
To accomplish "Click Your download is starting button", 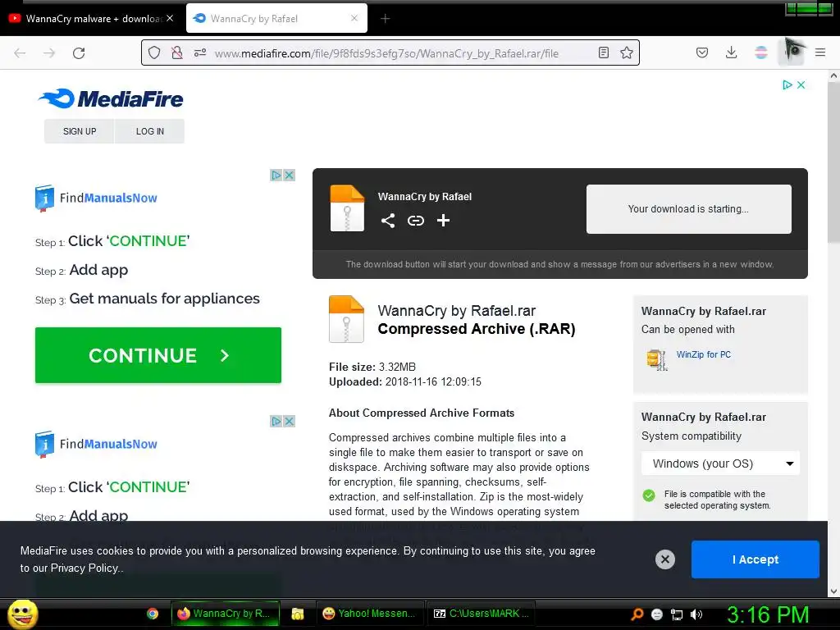I will 688,209.
